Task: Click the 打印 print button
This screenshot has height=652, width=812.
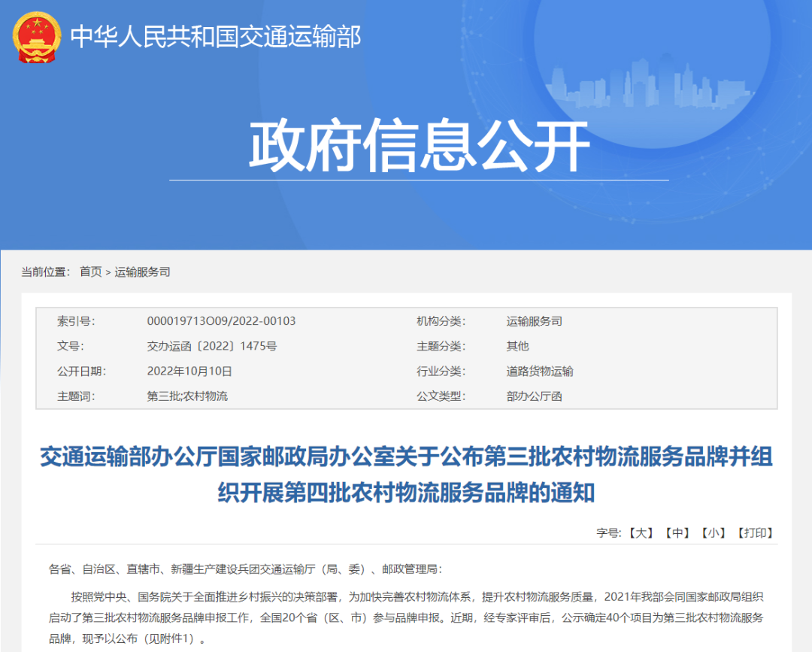Action: [x=756, y=533]
